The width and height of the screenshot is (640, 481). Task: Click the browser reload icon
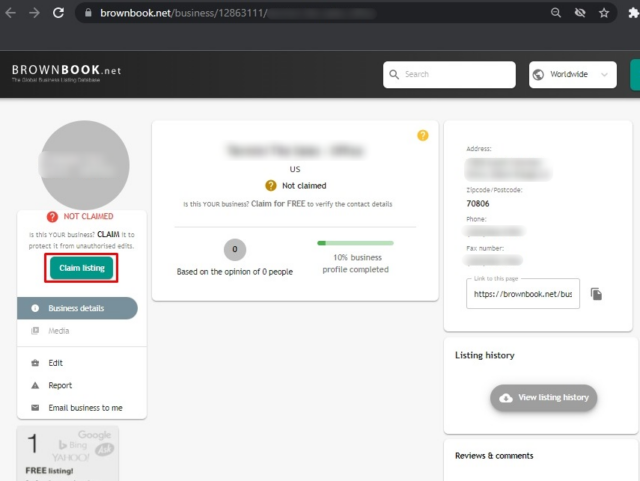point(59,13)
